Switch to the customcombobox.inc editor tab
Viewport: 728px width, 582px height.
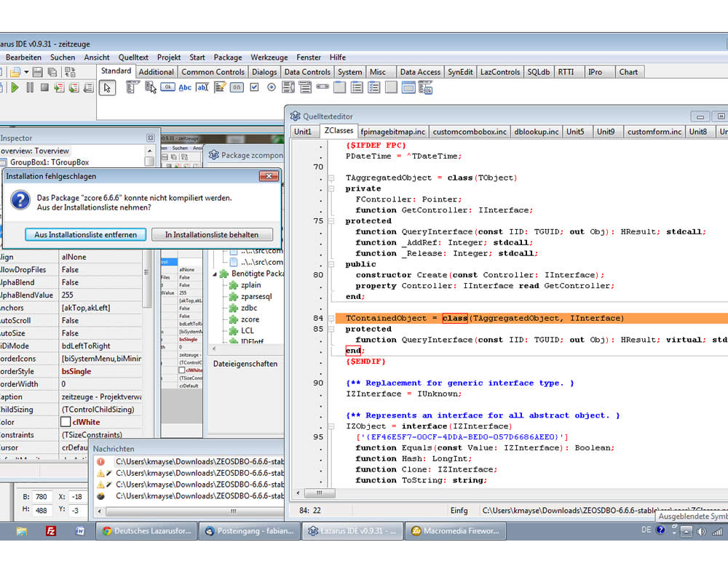(469, 132)
